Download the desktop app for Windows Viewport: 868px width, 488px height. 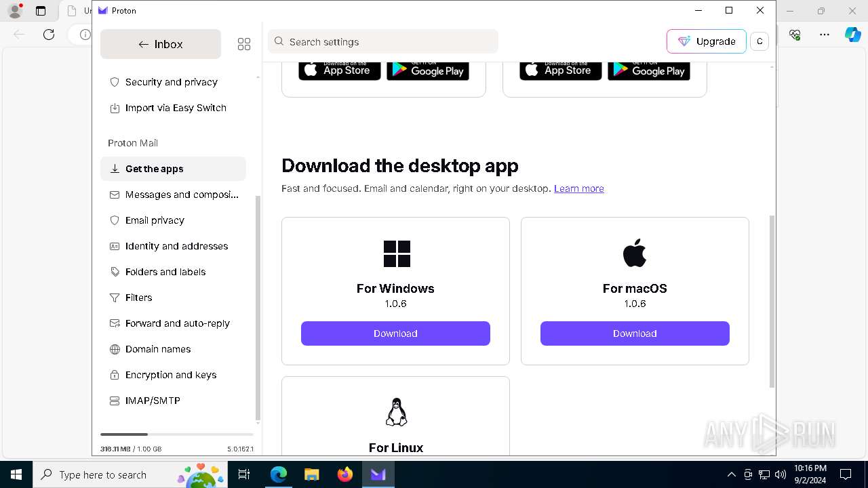(395, 333)
